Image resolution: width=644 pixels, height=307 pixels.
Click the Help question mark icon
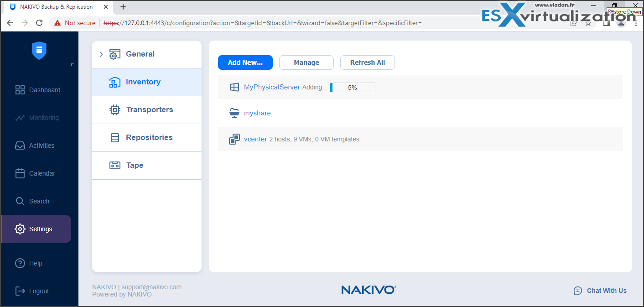(x=20, y=263)
